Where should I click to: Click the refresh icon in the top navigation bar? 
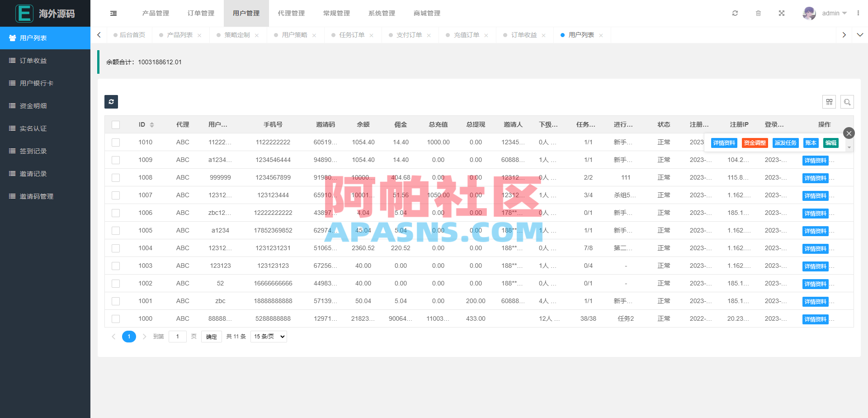point(735,13)
